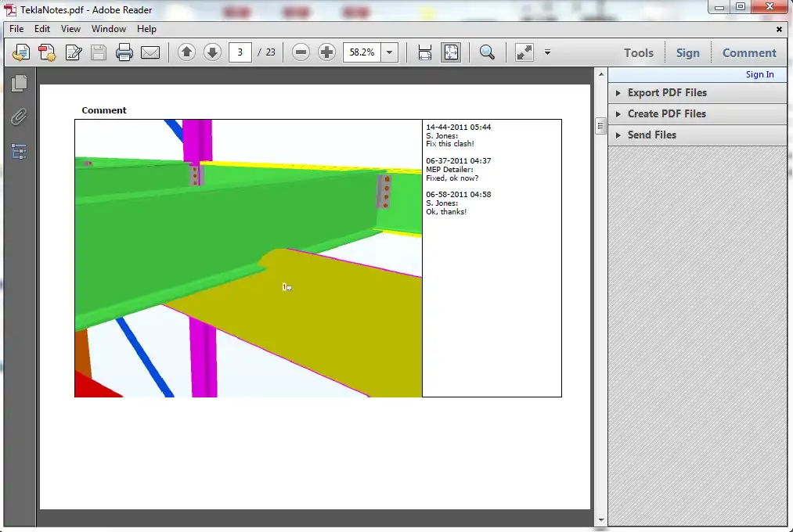Open the zoom percentage dropdown arrow

389,52
